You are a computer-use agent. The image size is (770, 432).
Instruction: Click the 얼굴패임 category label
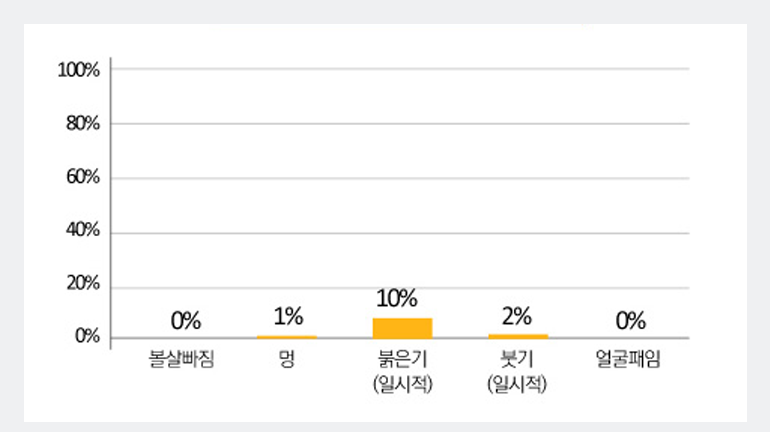tap(628, 359)
